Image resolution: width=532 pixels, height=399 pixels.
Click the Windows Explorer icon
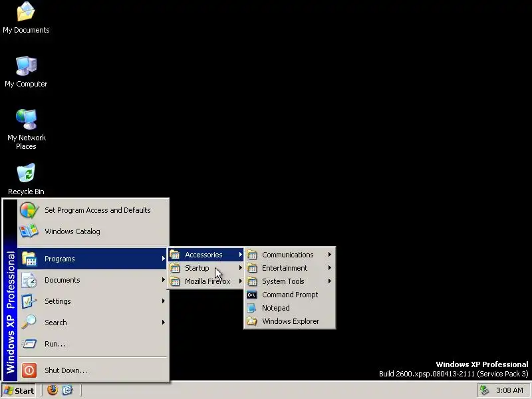click(x=252, y=321)
